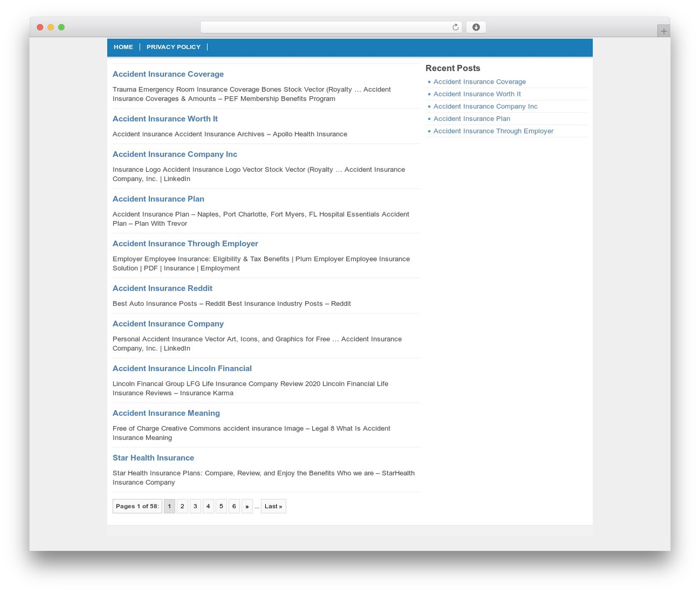Image resolution: width=700 pixels, height=593 pixels.
Task: Open the Accident Insurance Company post title
Action: pos(168,324)
